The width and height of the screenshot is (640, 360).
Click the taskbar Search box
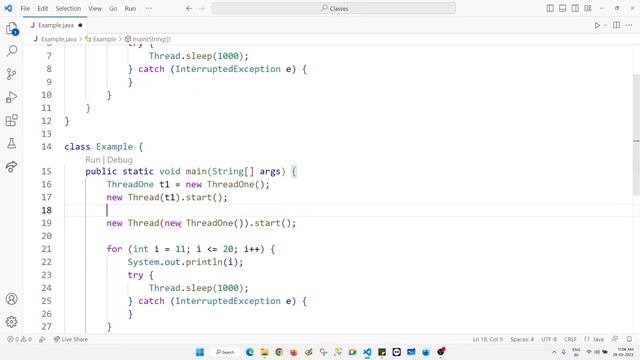(226, 352)
